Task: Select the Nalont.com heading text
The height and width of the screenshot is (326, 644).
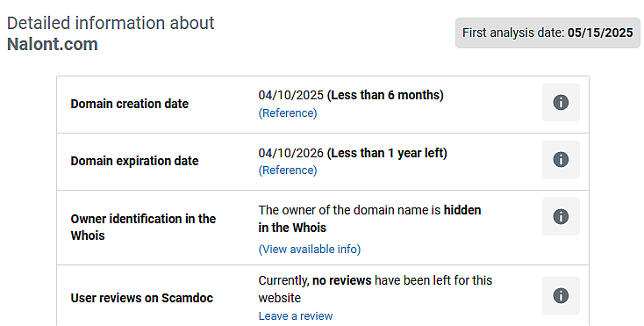Action: pyautogui.click(x=53, y=44)
